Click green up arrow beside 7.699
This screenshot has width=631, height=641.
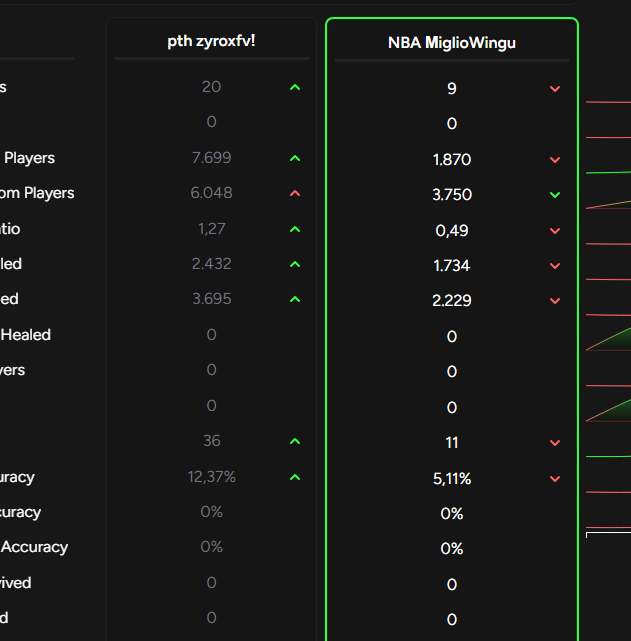pos(295,158)
